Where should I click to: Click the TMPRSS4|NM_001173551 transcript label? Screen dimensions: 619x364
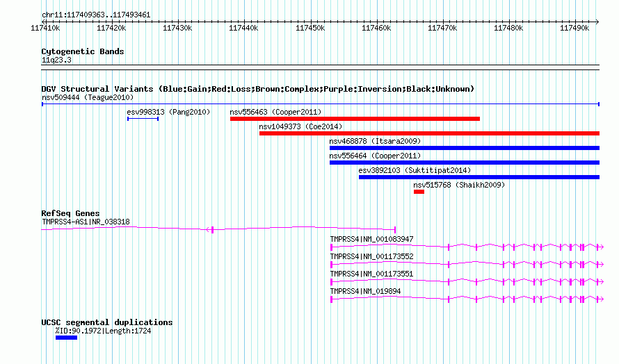371,274
